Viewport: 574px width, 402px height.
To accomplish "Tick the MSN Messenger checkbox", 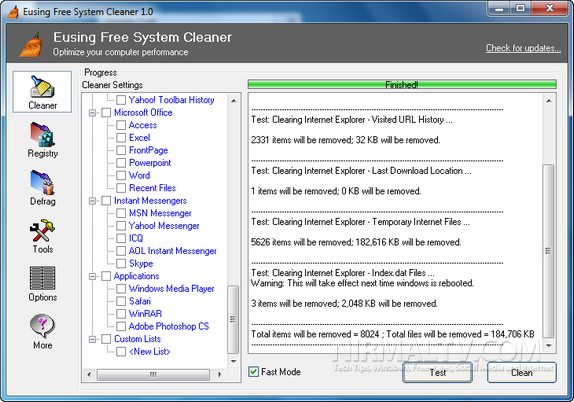I will click(x=121, y=213).
